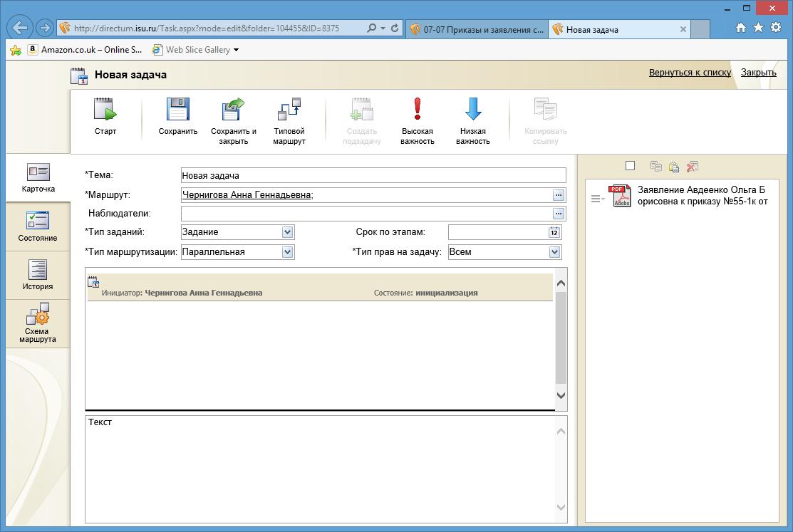Image resolution: width=793 pixels, height=532 pixels.
Task: Set Высокая важность with red exclamation icon
Action: [417, 110]
